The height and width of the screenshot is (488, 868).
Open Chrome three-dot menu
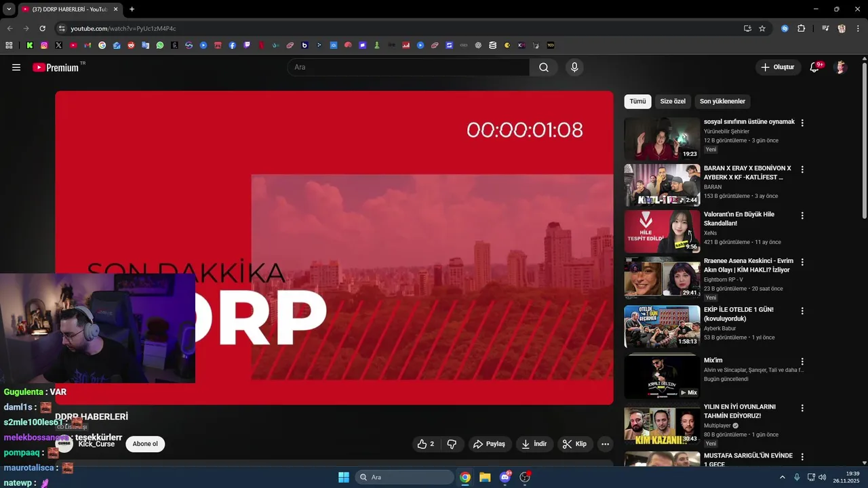pyautogui.click(x=858, y=28)
